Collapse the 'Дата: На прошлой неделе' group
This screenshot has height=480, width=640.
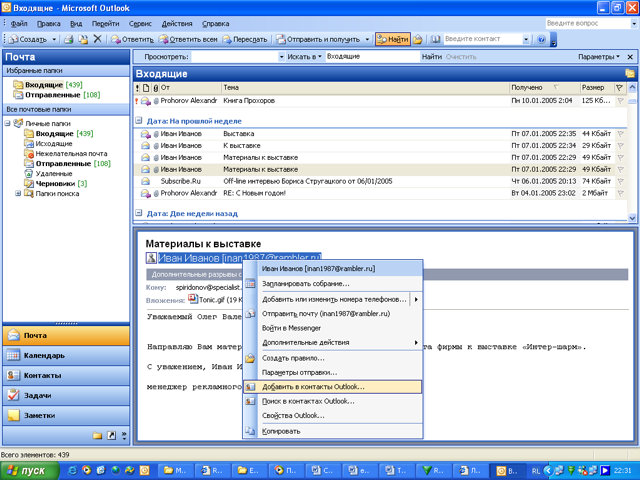[x=139, y=120]
